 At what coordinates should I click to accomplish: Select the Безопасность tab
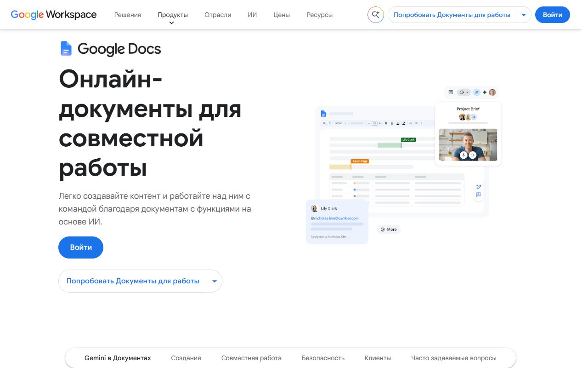[x=323, y=358]
